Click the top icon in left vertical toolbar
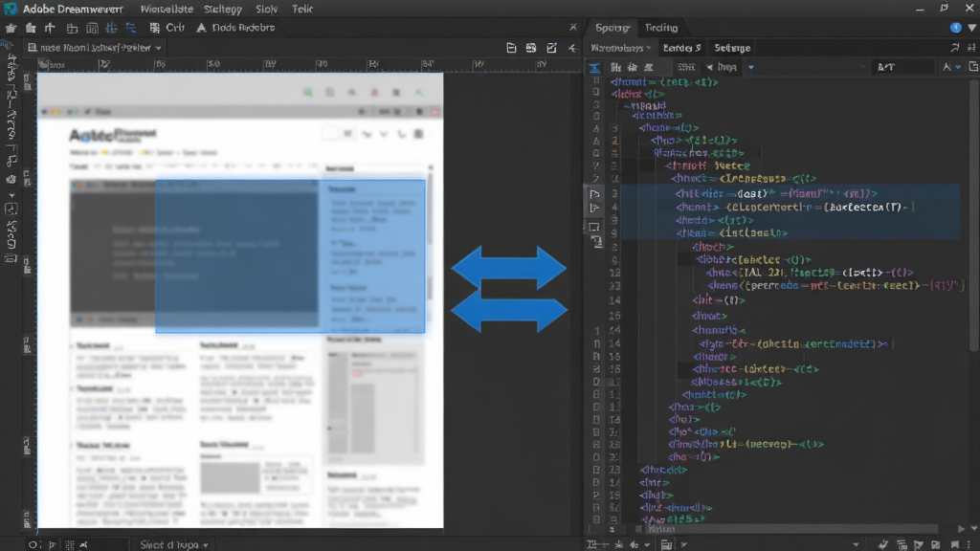Screen dimensions: 980x551 10,45
